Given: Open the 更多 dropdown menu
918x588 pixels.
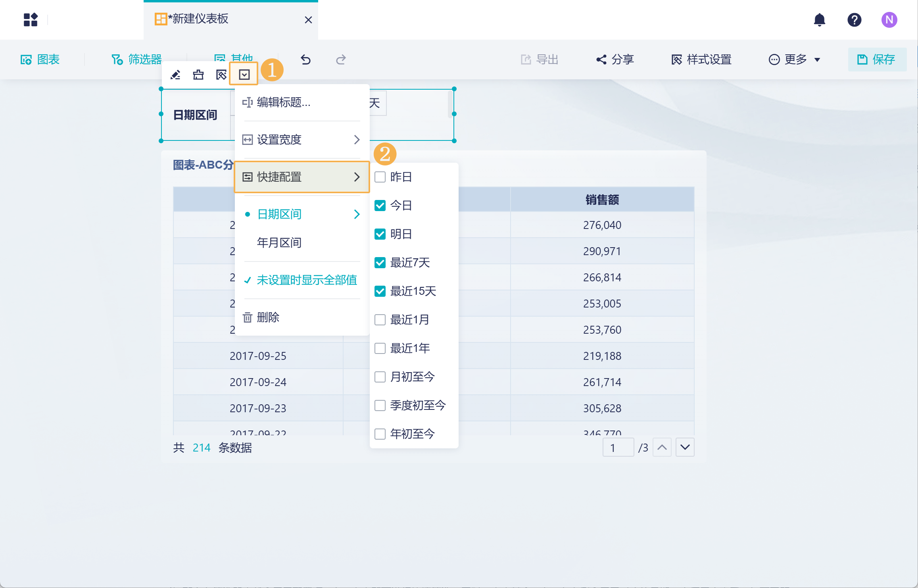Looking at the screenshot, I should coord(795,60).
